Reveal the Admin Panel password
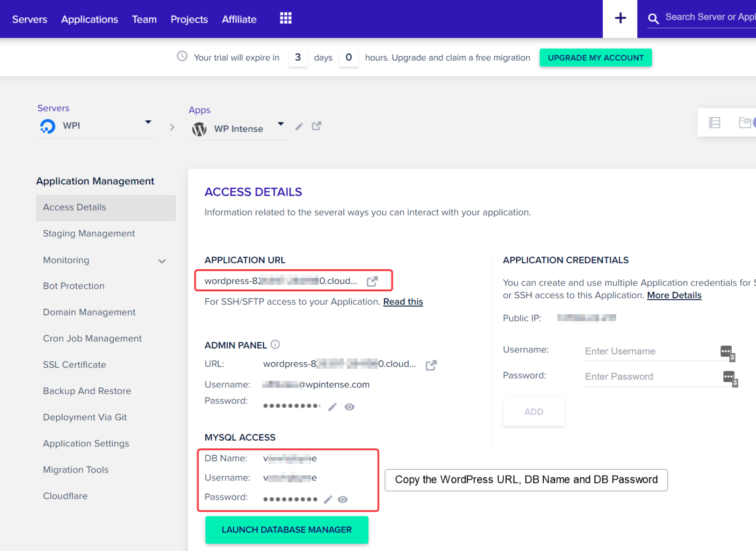 click(350, 407)
